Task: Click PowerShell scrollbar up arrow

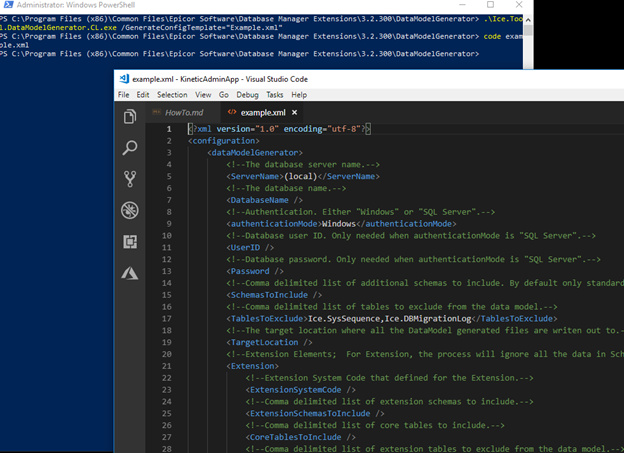Action: pos(528,20)
